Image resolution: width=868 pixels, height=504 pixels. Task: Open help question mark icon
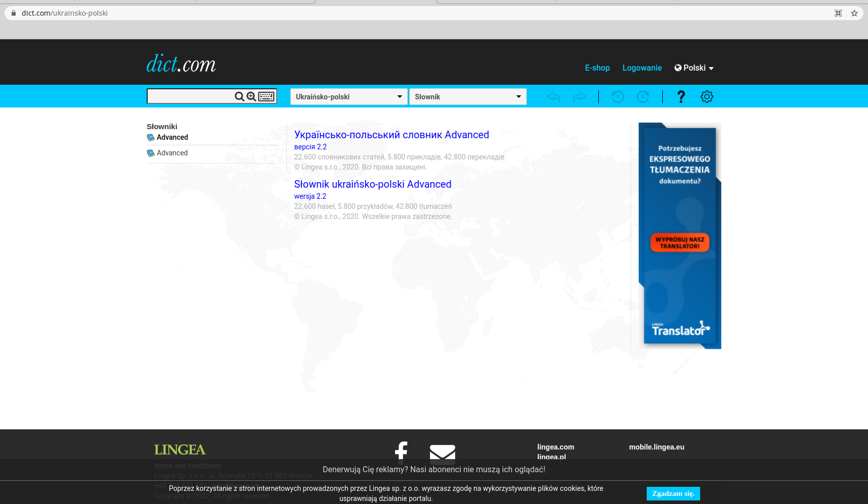point(681,96)
